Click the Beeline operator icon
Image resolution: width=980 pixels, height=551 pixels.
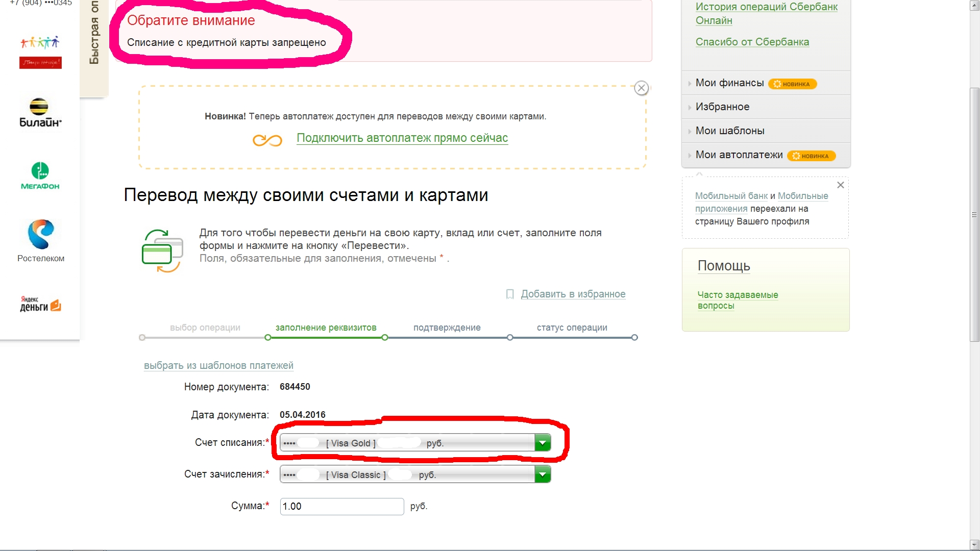point(40,112)
